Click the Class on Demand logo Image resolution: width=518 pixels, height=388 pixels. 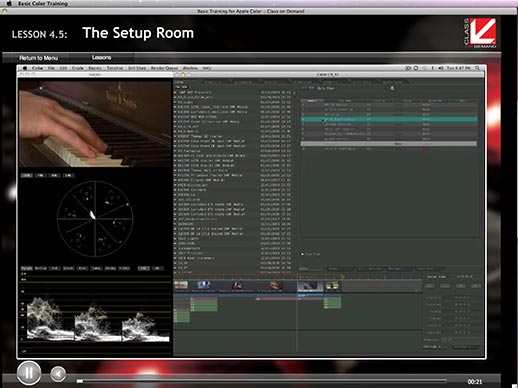[x=480, y=33]
